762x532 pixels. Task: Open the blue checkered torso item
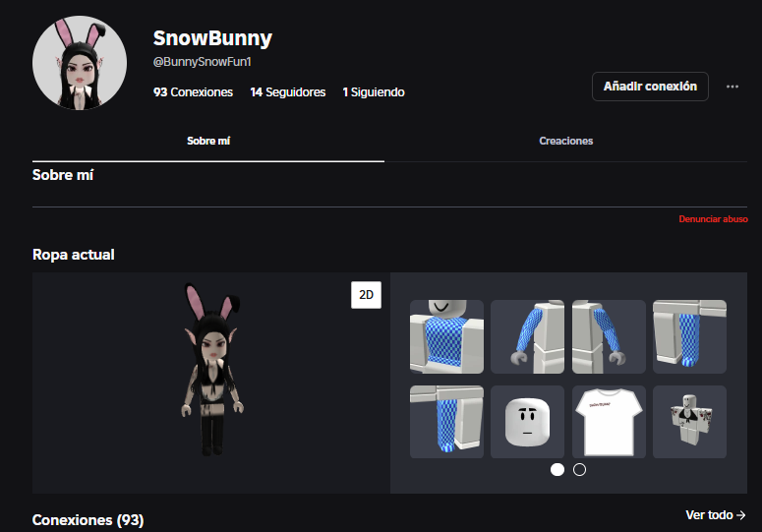coord(446,336)
